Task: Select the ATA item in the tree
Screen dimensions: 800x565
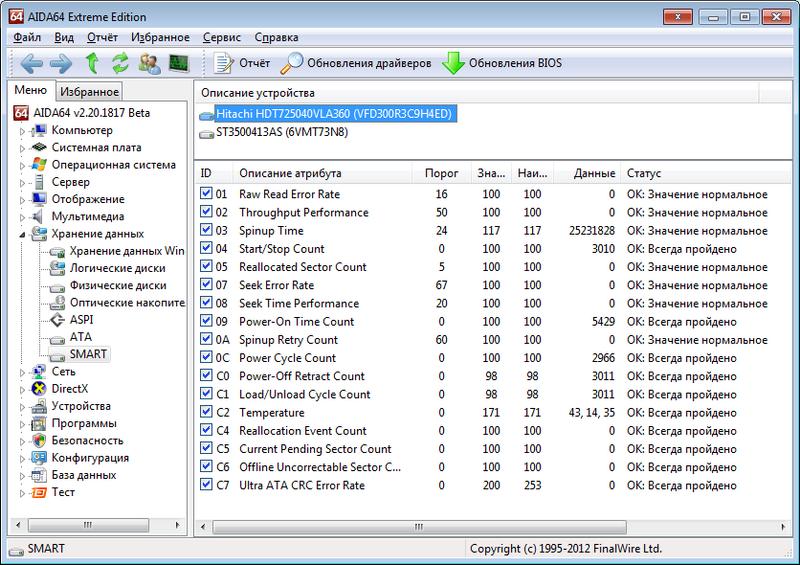Action: click(x=81, y=337)
